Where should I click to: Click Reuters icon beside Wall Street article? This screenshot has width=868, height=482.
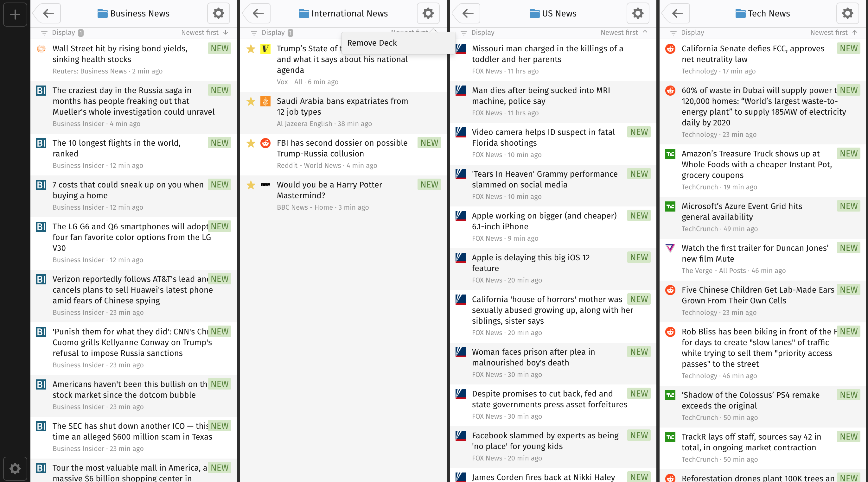(41, 48)
